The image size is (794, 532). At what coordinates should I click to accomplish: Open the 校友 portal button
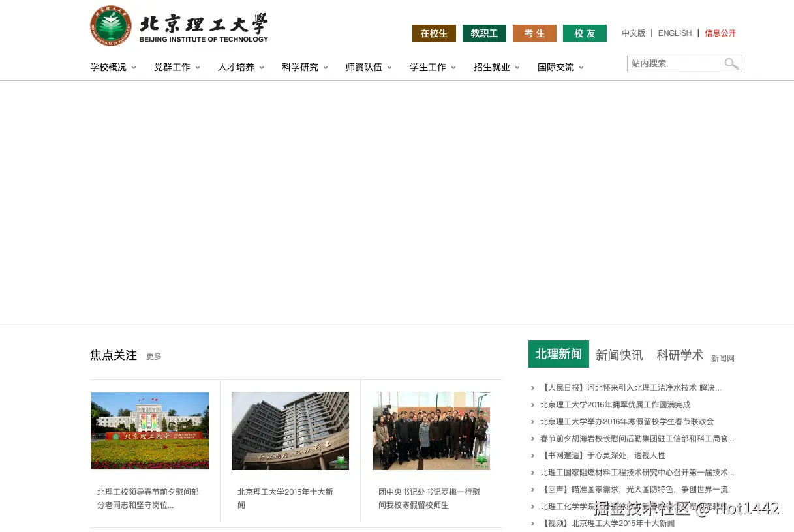[585, 33]
